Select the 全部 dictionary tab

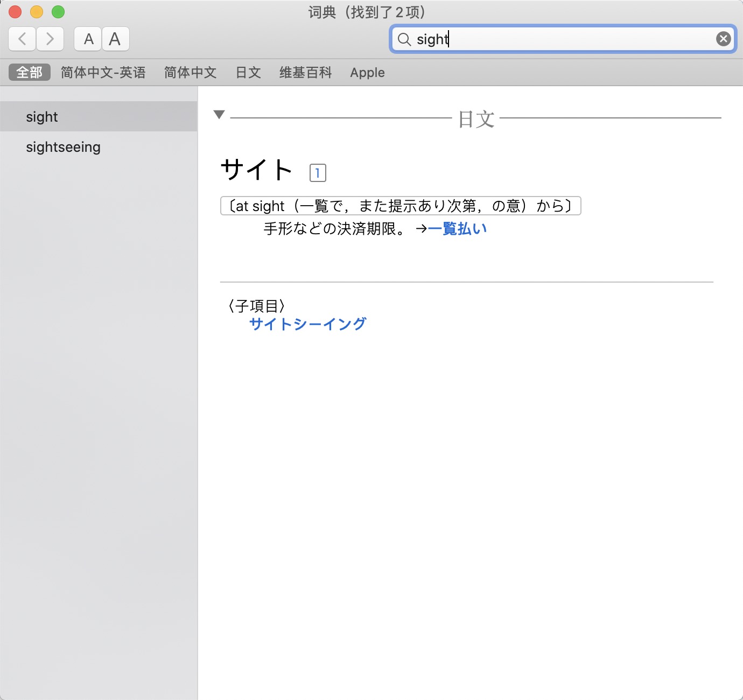click(30, 72)
